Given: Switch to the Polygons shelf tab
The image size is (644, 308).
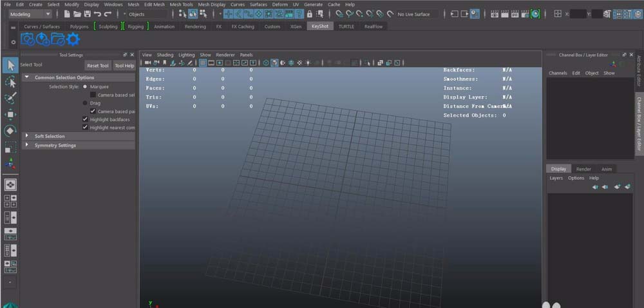Looking at the screenshot, I should click(79, 26).
